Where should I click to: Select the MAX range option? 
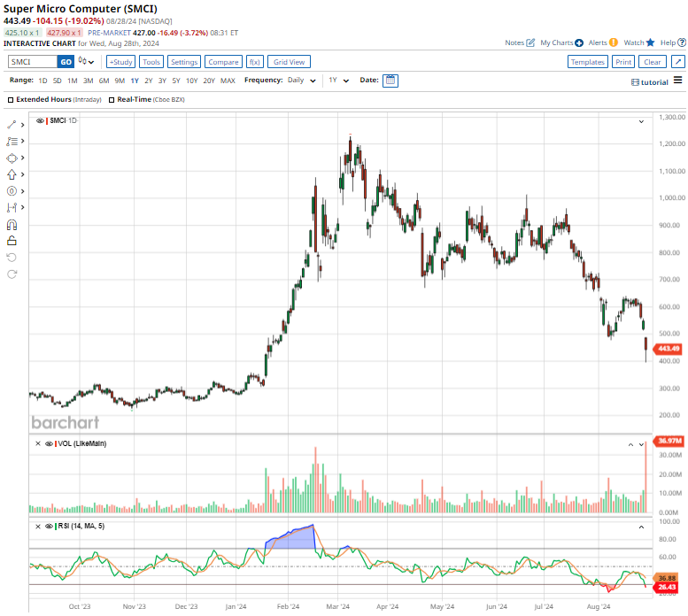point(228,81)
